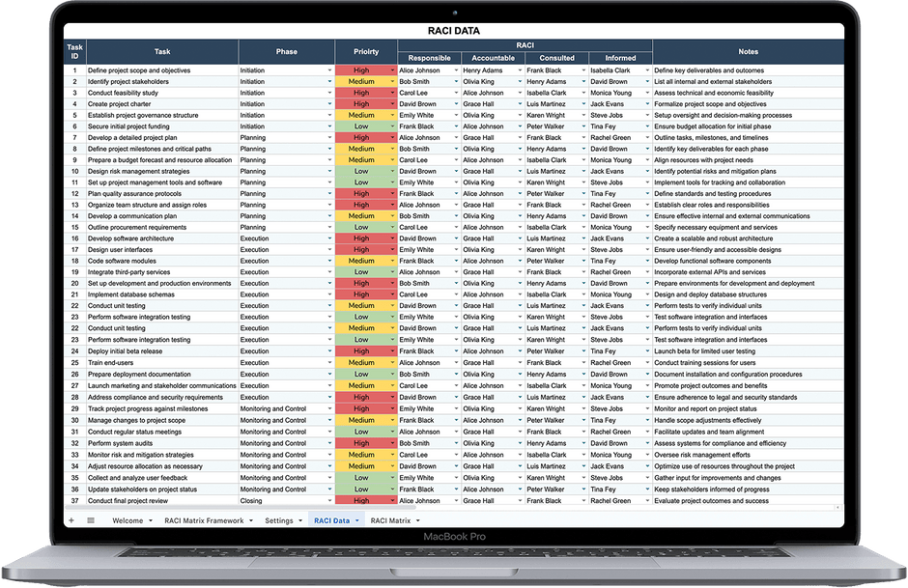Select 'Perform system audits' cell
Image resolution: width=908 pixels, height=588 pixels.
point(162,443)
